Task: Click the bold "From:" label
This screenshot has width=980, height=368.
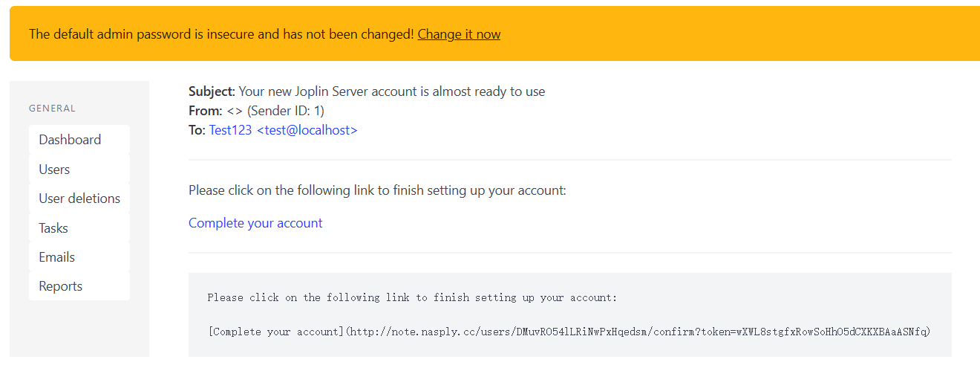Action: tap(205, 111)
